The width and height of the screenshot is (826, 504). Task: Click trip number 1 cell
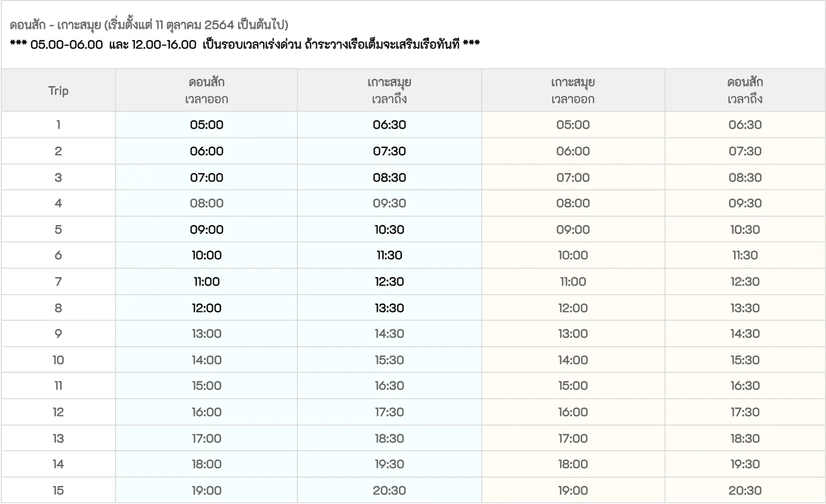click(x=58, y=125)
